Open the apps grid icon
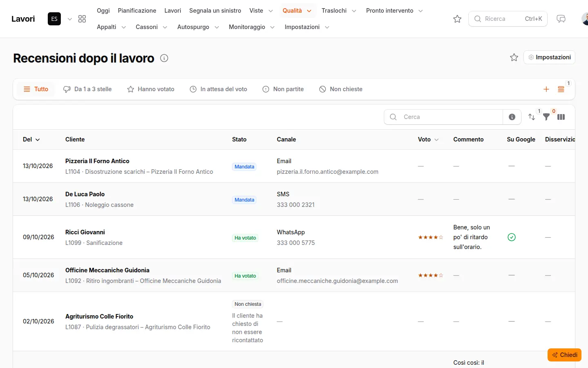Screen dimensions: 588x368 [x=82, y=19]
